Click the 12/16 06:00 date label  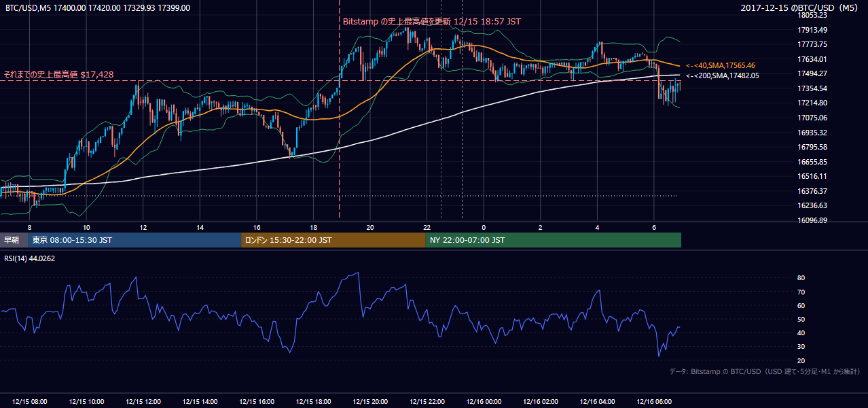pyautogui.click(x=654, y=402)
